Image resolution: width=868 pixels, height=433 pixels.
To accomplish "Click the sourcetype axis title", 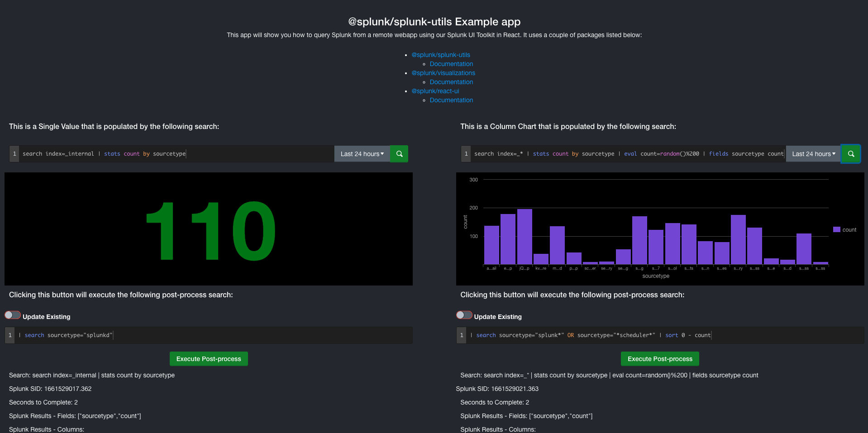I will [656, 276].
